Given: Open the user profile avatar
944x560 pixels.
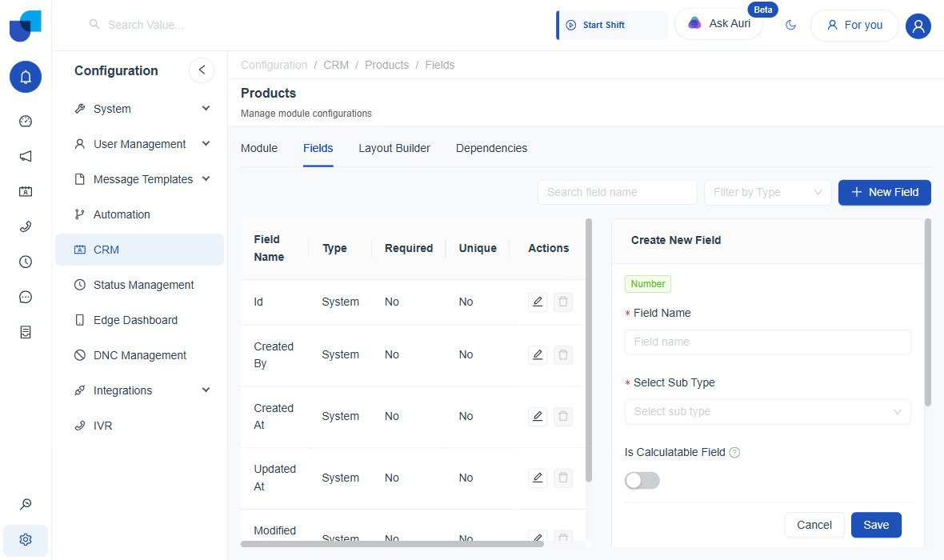Looking at the screenshot, I should click(918, 26).
